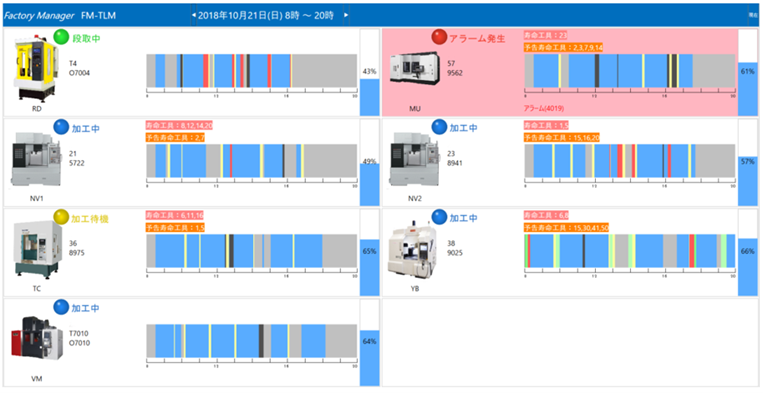Image resolution: width=763 pixels, height=393 pixels.
Task: Go to the previous time period arrow
Action: pyautogui.click(x=194, y=15)
